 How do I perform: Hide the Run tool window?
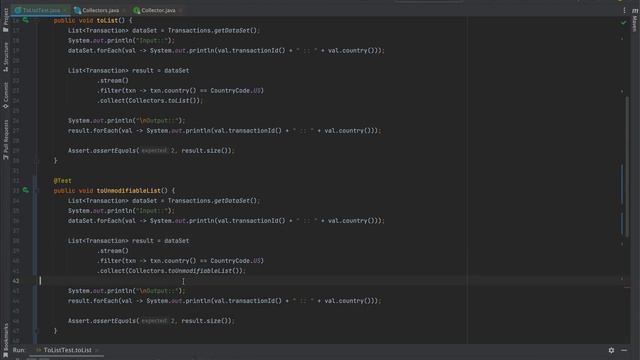click(624, 350)
